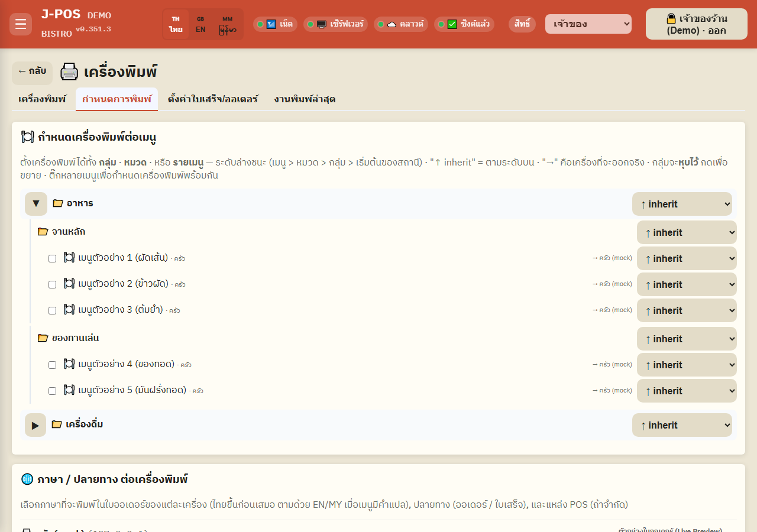
Task: Click the printer icon beside เครื่องพิมพ์ title
Action: pos(69,72)
